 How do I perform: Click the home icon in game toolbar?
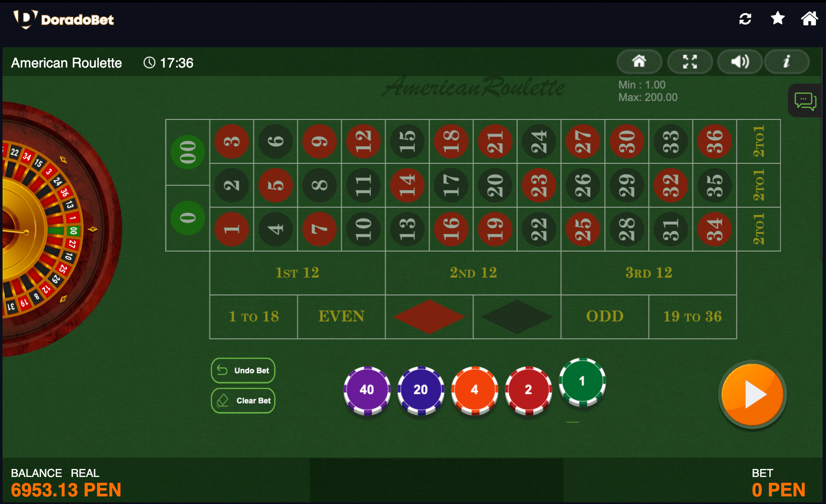point(640,62)
